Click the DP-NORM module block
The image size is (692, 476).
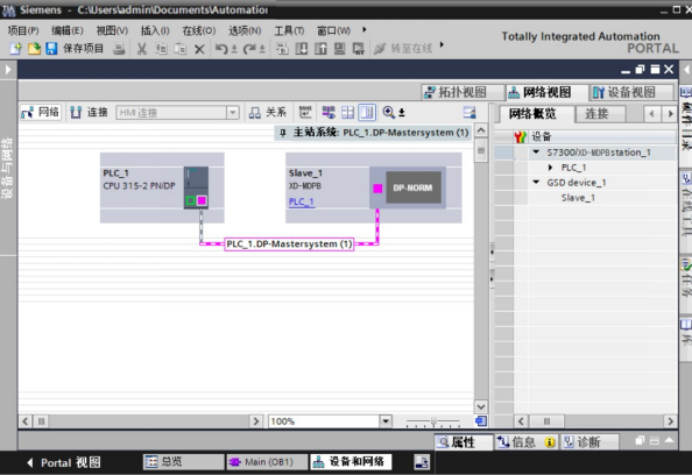[x=414, y=187]
